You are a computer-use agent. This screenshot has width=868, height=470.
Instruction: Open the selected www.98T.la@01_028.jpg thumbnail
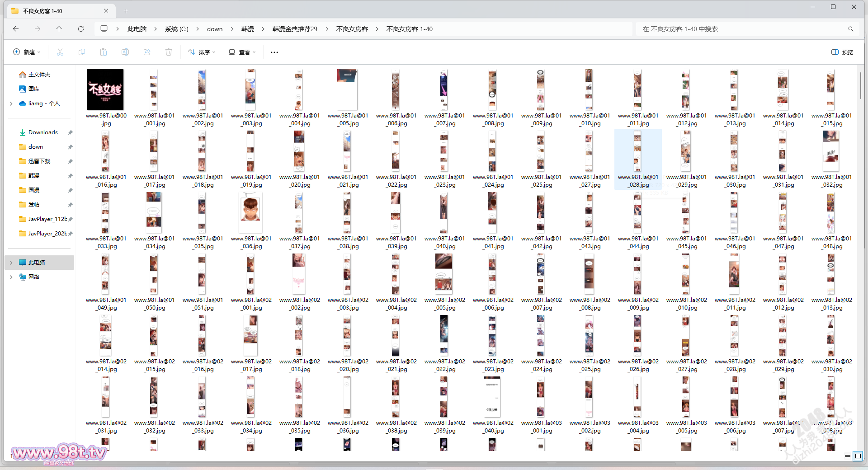click(637, 151)
